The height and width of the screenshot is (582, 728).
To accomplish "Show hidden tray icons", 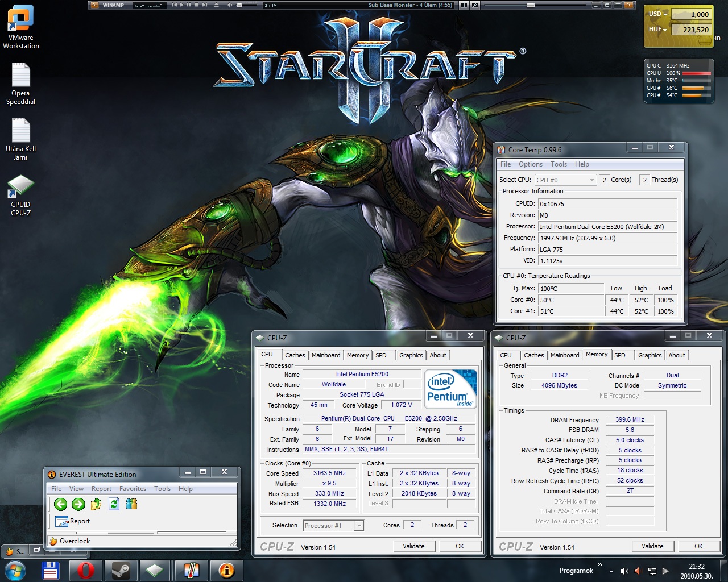I will 611,571.
